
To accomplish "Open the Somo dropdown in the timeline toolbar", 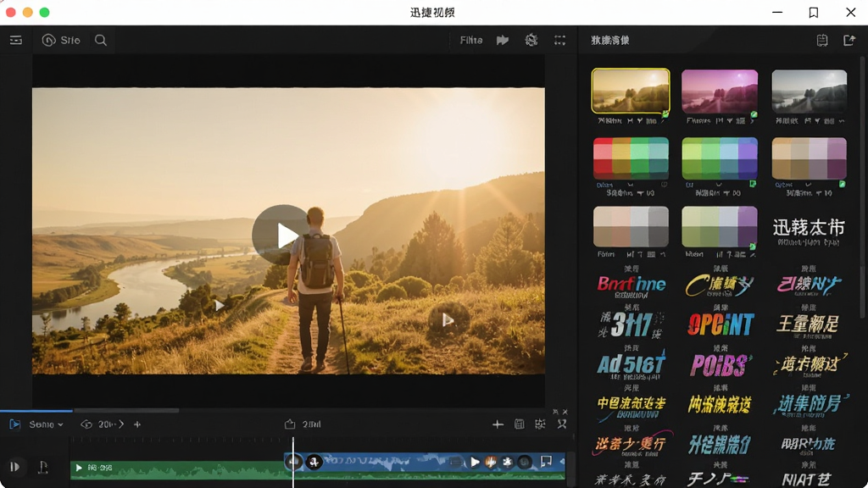I will pos(47,424).
